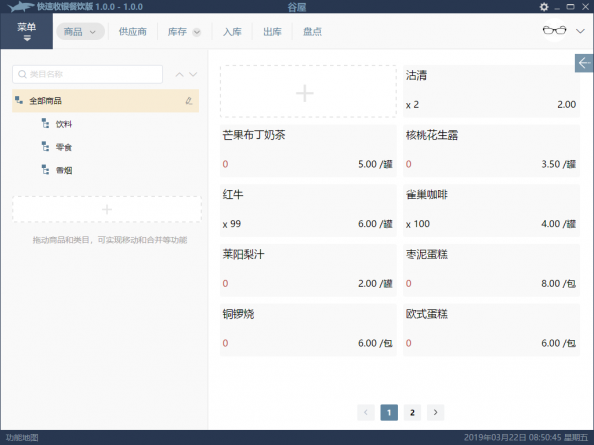The width and height of the screenshot is (594, 445).
Task: Focus the 类目名称 search field
Action: pyautogui.click(x=88, y=74)
